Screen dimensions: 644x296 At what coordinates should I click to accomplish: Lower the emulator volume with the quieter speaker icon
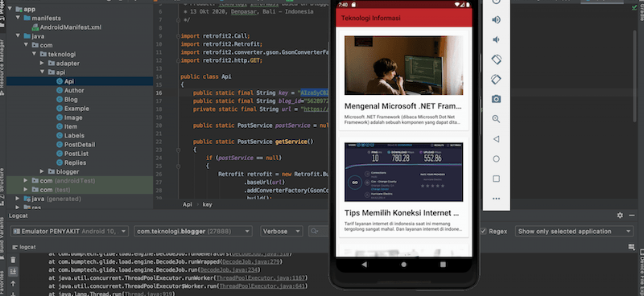(x=496, y=39)
